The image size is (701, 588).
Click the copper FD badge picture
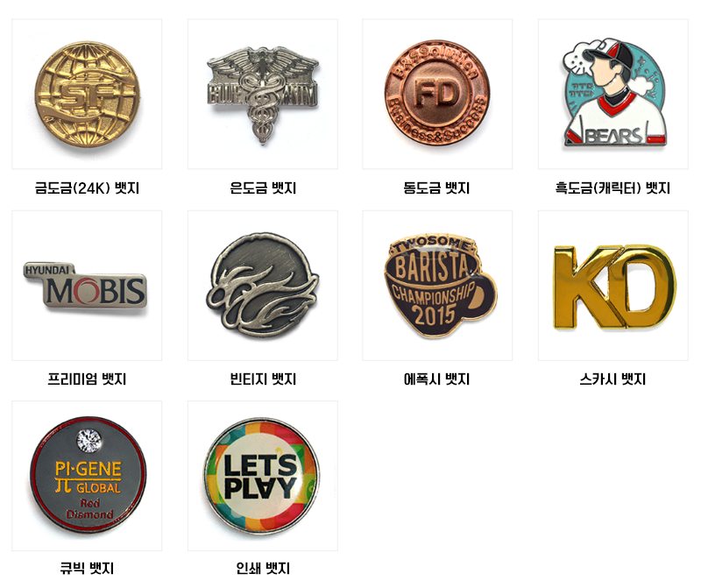(437, 94)
